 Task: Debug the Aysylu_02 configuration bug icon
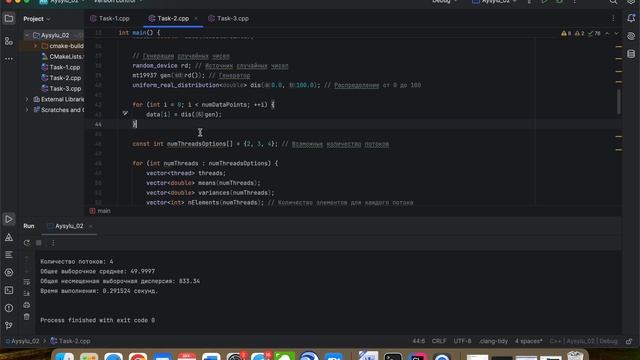coord(560,2)
